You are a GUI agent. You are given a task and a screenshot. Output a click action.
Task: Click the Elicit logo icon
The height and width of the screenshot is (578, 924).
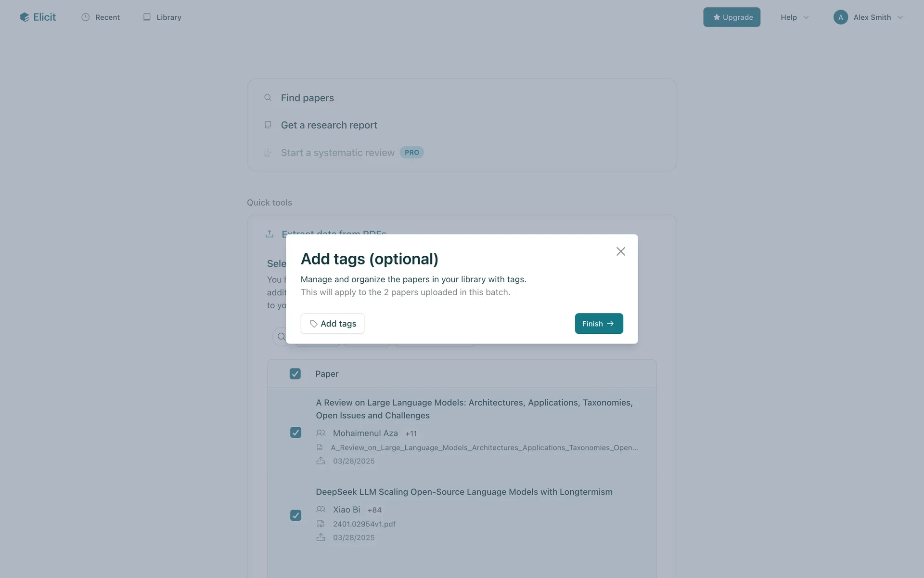[x=25, y=17]
